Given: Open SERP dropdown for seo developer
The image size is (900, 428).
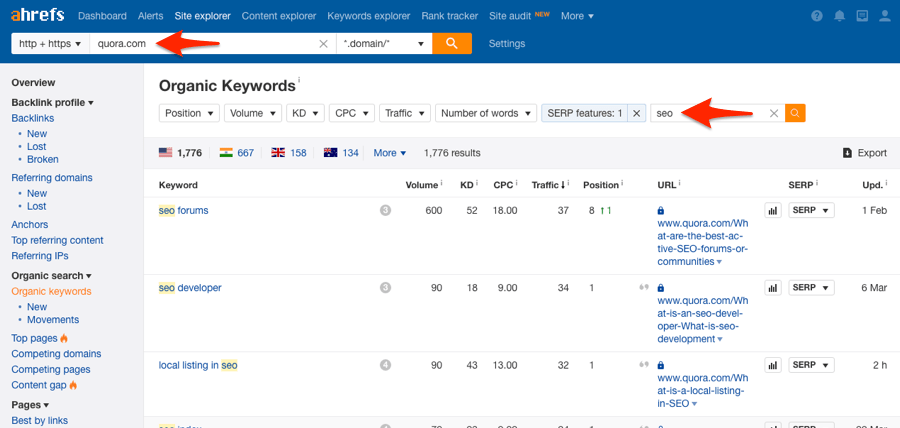Looking at the screenshot, I should (x=811, y=287).
